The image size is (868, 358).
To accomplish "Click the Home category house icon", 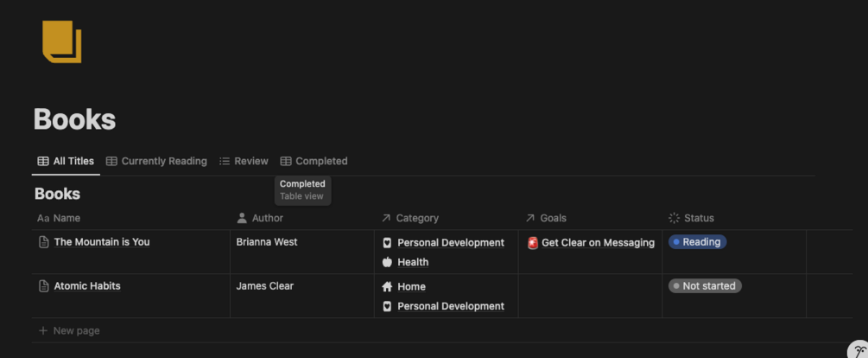I will tap(387, 286).
